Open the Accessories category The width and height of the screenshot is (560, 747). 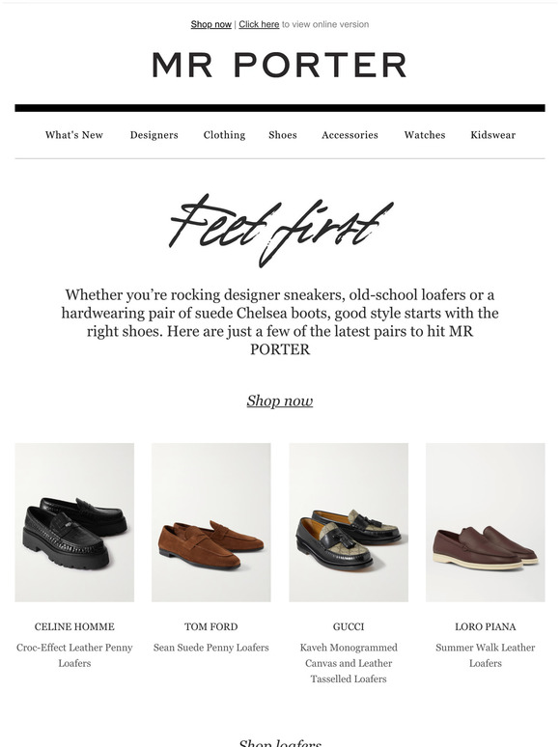350,135
